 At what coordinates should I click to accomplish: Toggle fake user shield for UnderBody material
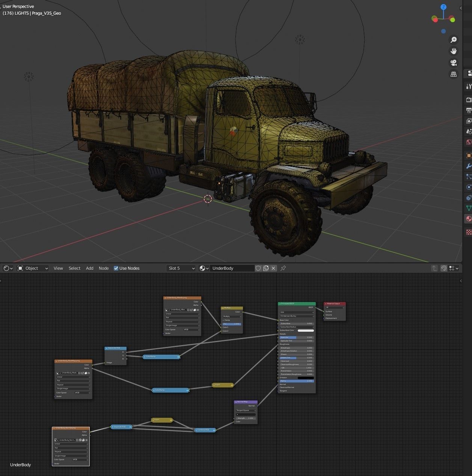[x=258, y=268]
